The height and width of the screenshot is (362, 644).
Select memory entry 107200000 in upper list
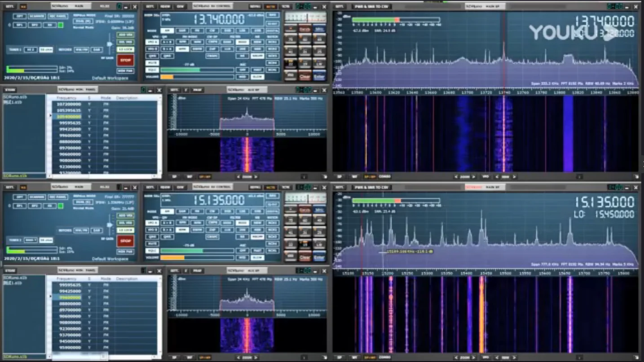pos(69,104)
